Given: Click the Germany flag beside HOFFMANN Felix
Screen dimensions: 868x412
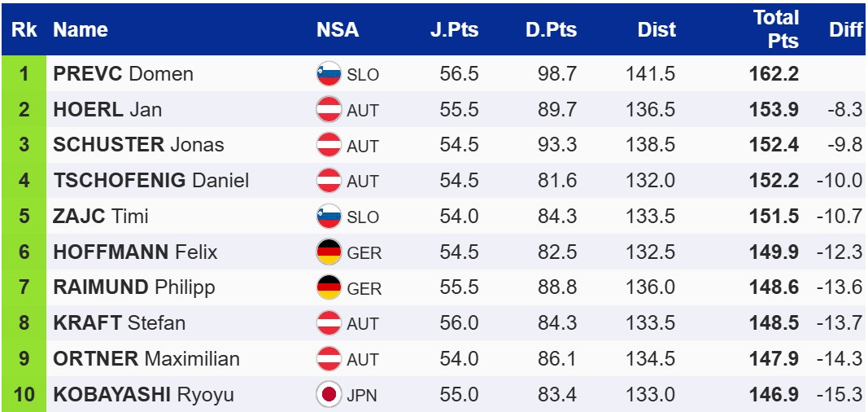Looking at the screenshot, I should 329,252.
